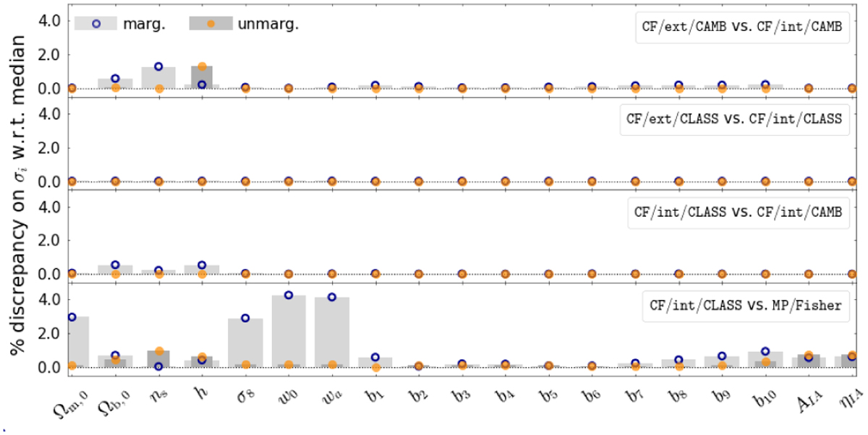Click the w0 blue marker in bottom panel

(x=289, y=295)
